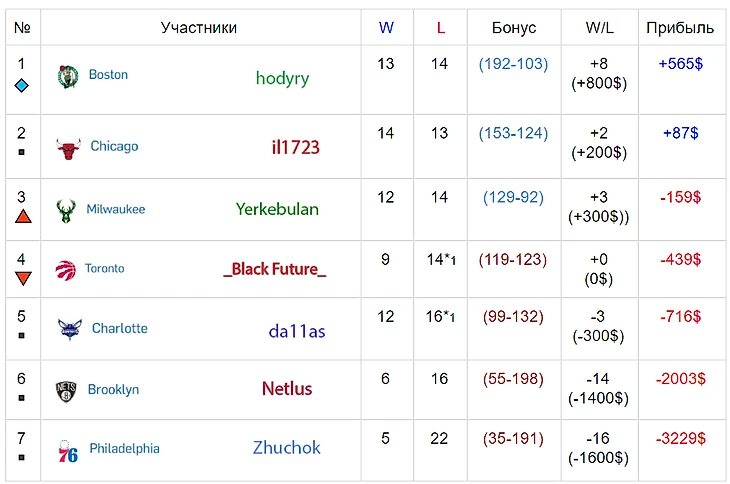The height and width of the screenshot is (484, 730).
Task: Open the Milwaukee team link
Action: [x=115, y=209]
